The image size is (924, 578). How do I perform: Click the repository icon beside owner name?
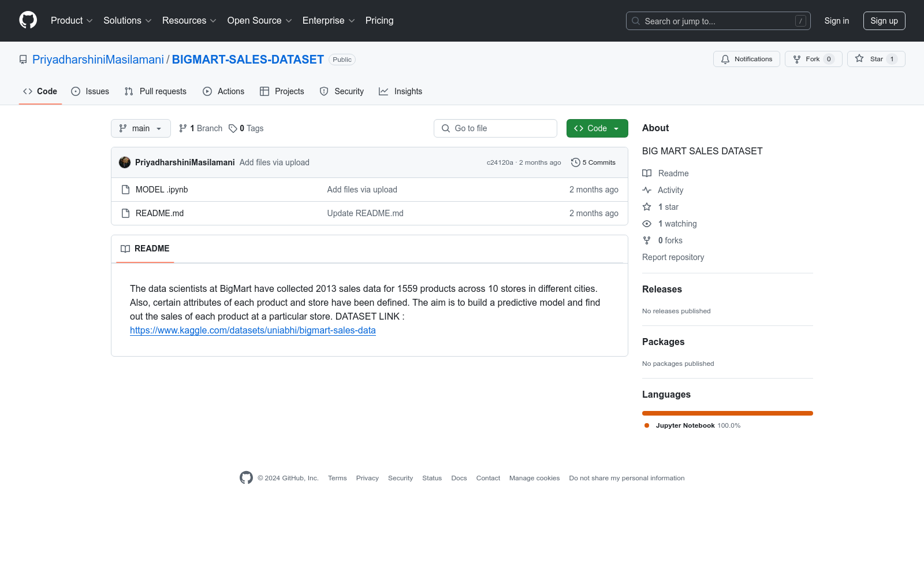[x=23, y=60]
